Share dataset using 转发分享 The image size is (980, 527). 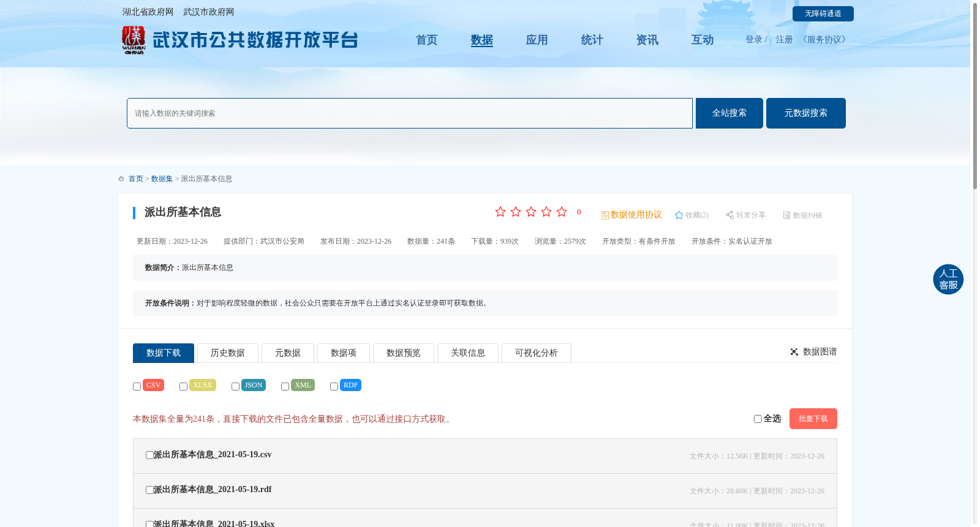tap(745, 215)
